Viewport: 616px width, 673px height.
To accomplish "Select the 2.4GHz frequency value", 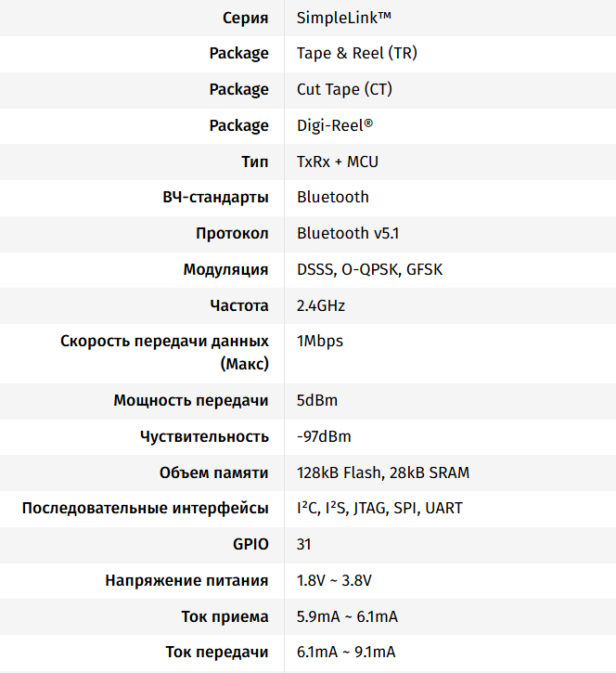I will (x=321, y=305).
